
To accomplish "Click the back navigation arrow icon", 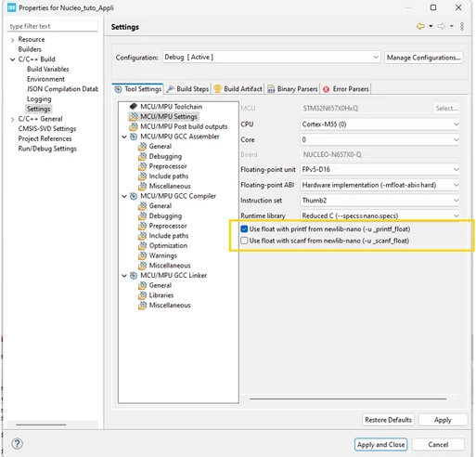I will coord(420,26).
